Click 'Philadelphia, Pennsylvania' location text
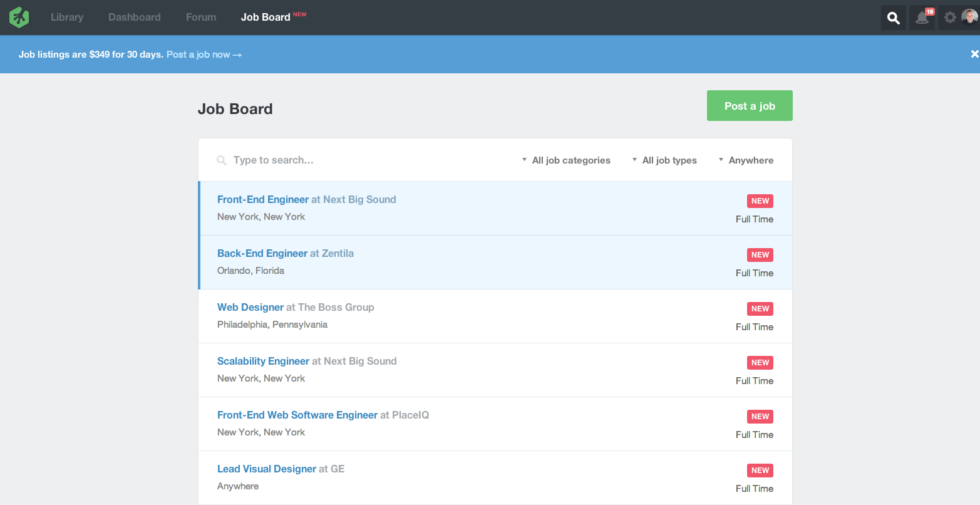 coord(272,325)
